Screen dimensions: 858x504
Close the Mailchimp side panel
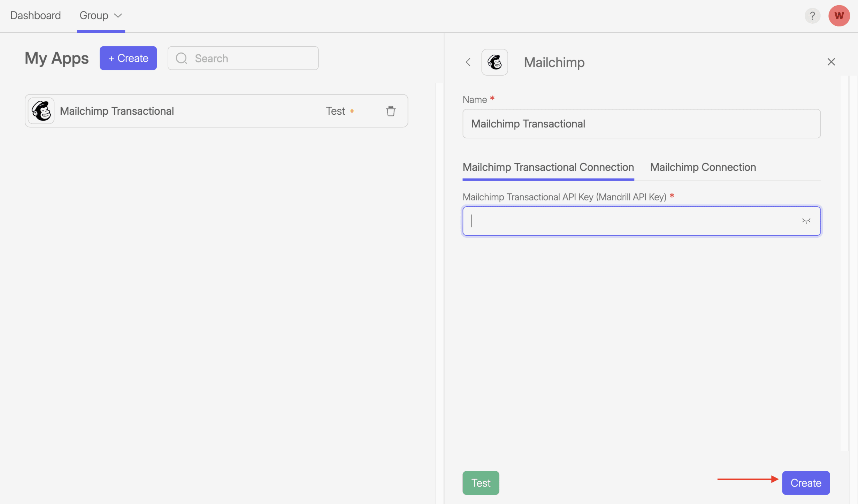831,62
